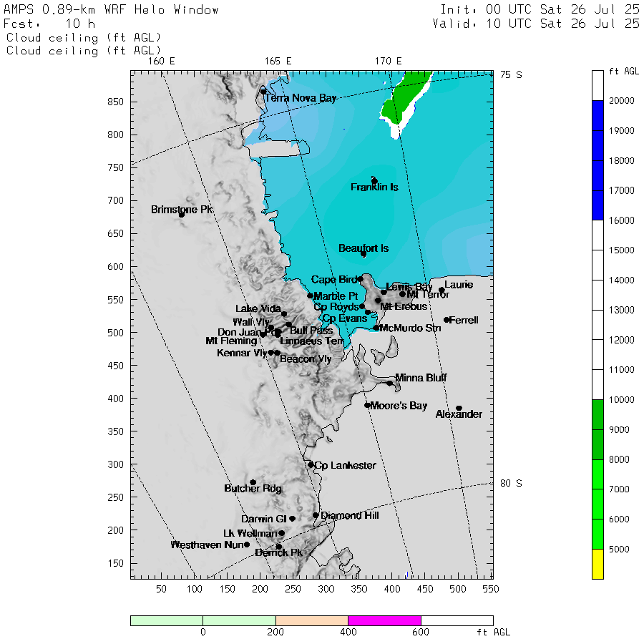Image resolution: width=644 pixels, height=644 pixels.
Task: Click the Lake Vida label
Action: coord(258,308)
